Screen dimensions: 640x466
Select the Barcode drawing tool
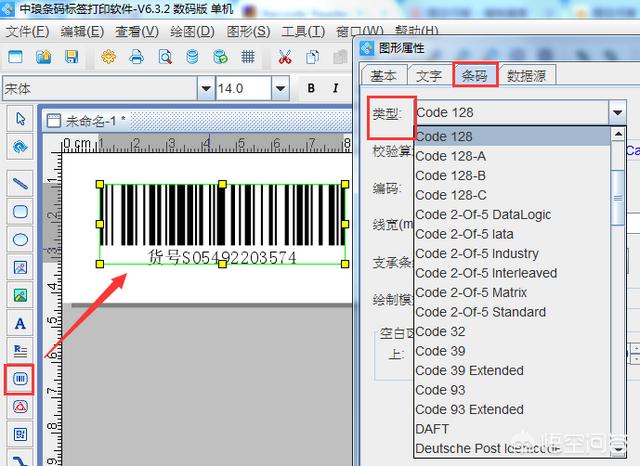click(20, 379)
